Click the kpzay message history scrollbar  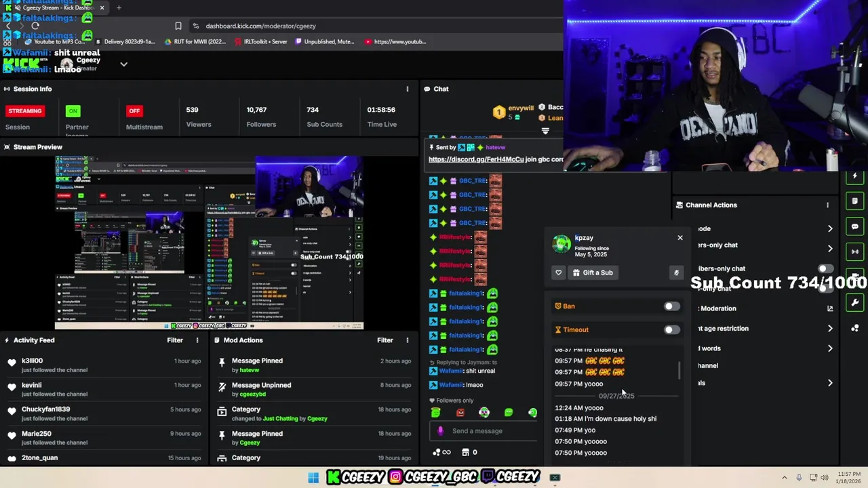click(x=679, y=371)
